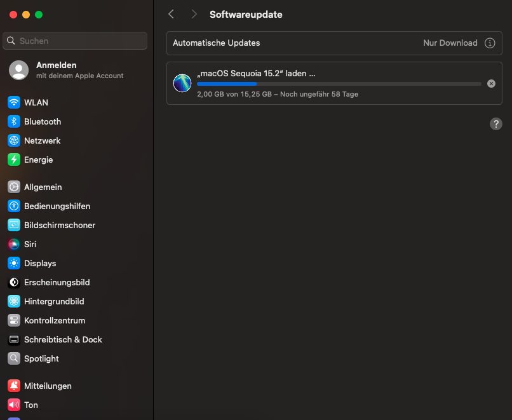Select the Displays sun icon
Image resolution: width=512 pixels, height=420 pixels.
(14, 263)
